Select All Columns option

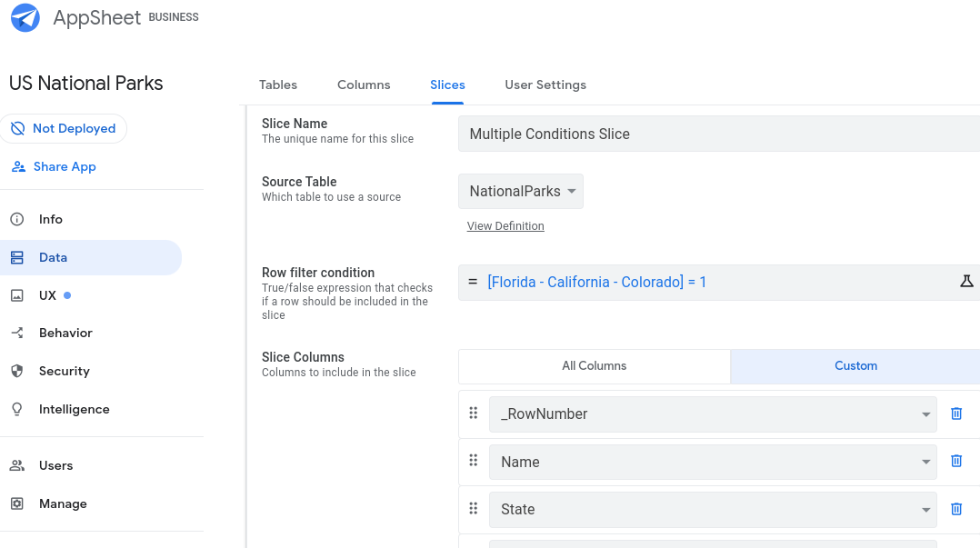click(x=595, y=366)
